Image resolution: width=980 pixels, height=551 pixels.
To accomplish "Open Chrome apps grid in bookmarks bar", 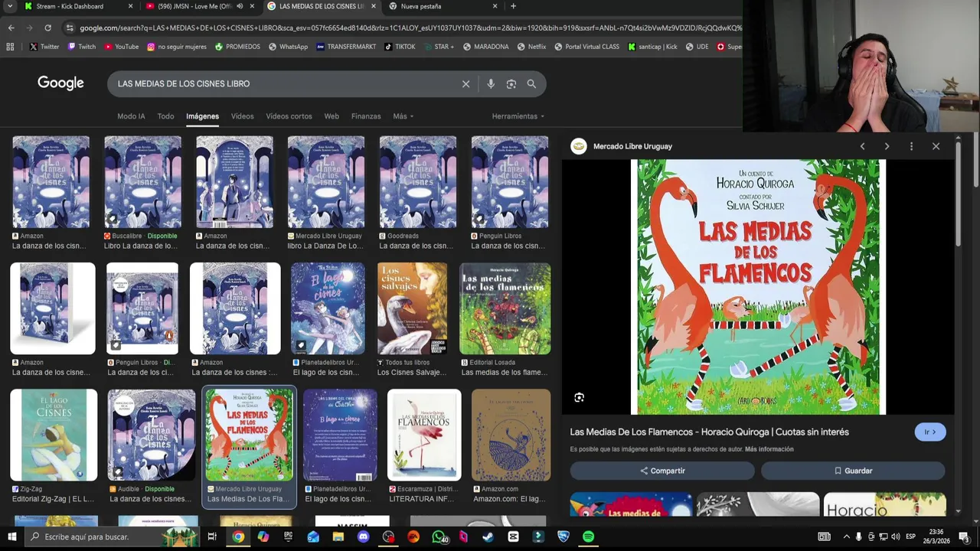I will click(10, 47).
